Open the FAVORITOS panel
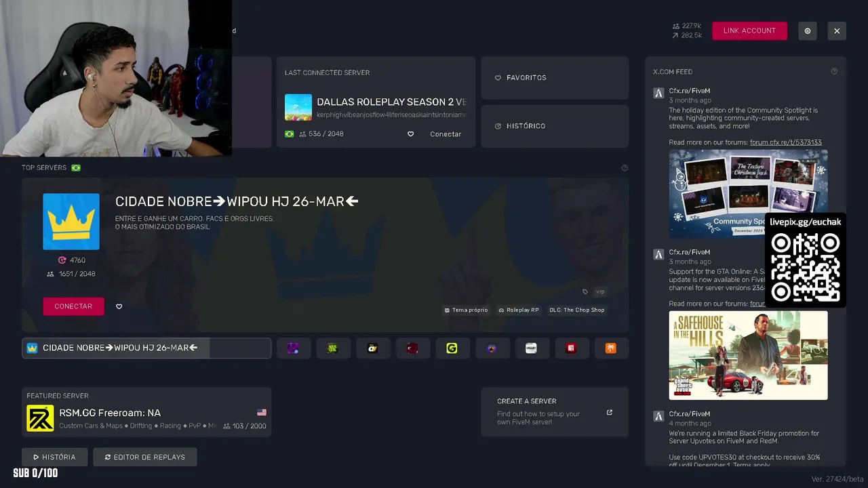868x488 pixels. 555,78
